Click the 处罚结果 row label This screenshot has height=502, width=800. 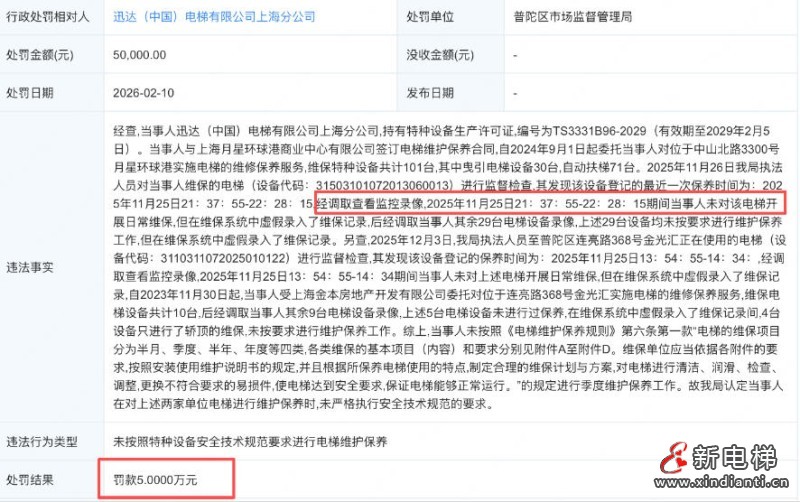coord(30,480)
